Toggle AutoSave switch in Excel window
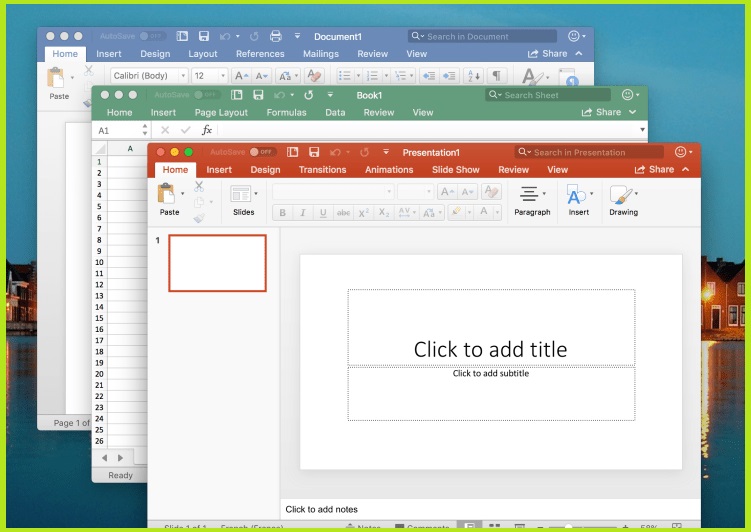The image size is (751, 532). pyautogui.click(x=207, y=95)
